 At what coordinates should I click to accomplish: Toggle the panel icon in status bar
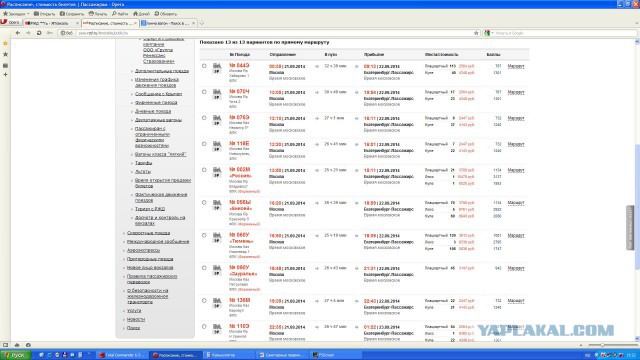[5, 345]
